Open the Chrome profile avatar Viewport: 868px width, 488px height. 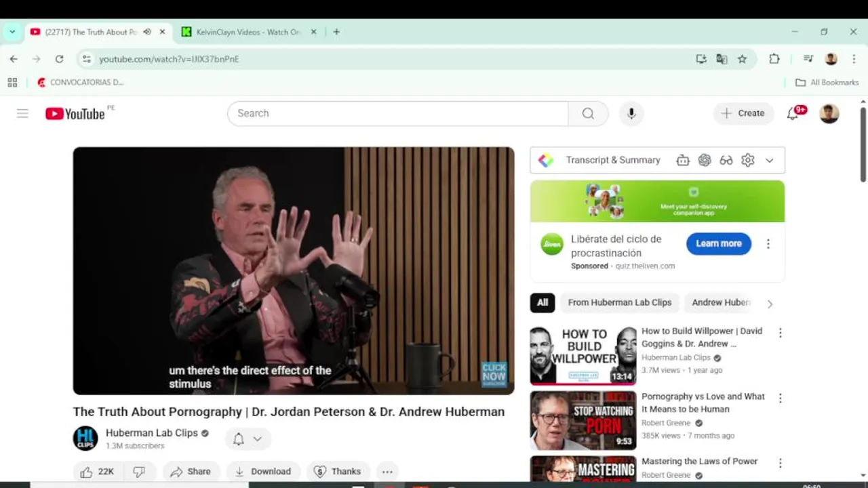(831, 59)
